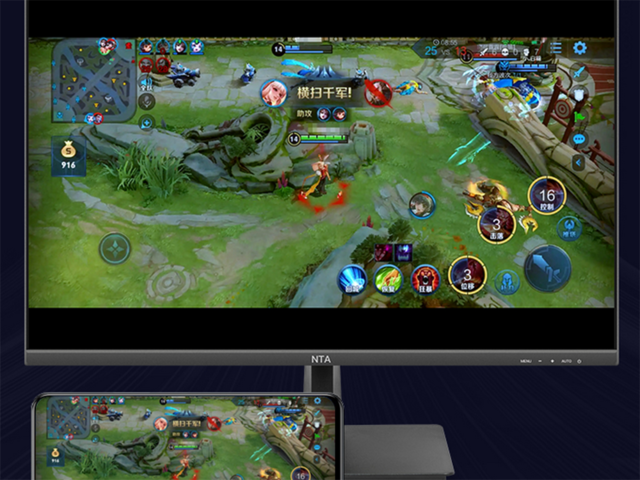Open game settings gear icon

(580, 48)
